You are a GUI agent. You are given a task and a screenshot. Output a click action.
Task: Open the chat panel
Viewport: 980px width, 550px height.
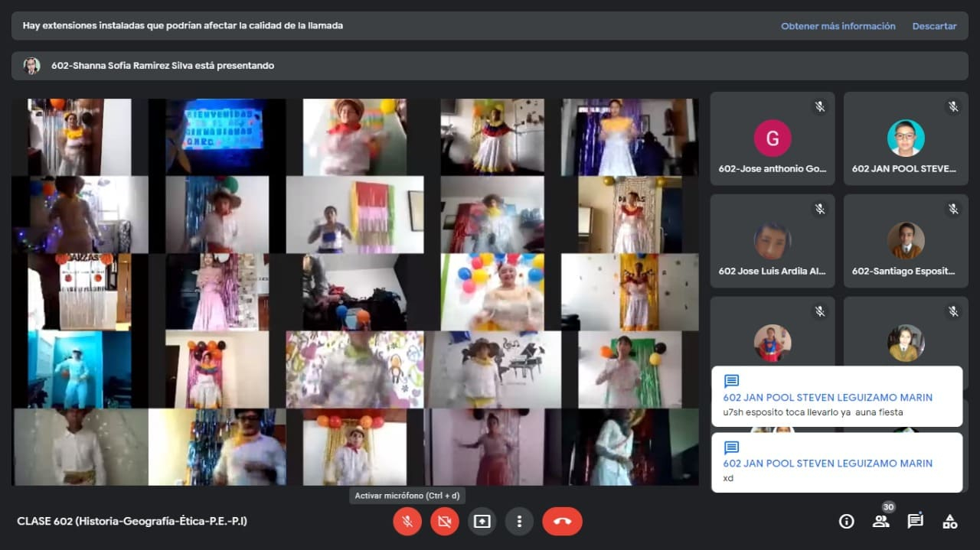coord(915,522)
